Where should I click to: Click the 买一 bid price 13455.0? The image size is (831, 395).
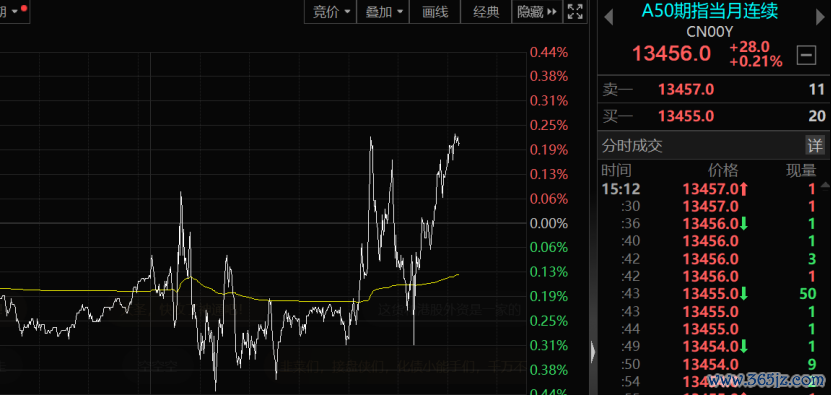[x=686, y=116]
